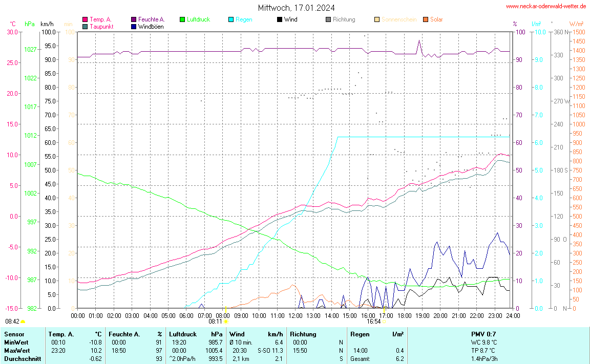Click the sun icon beside 08:42
This screenshot has height=364, width=590.
point(23,322)
